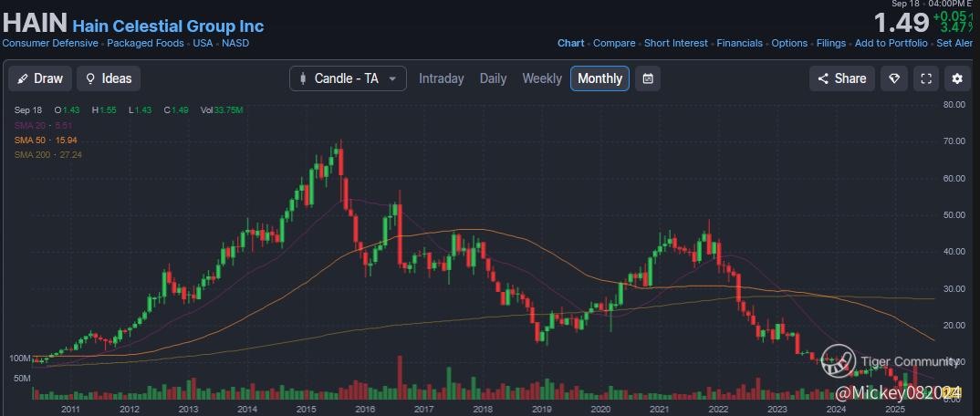Expand the Candle - TA chart type dropdown
Viewport: 980px width, 416px height.
pos(348,78)
